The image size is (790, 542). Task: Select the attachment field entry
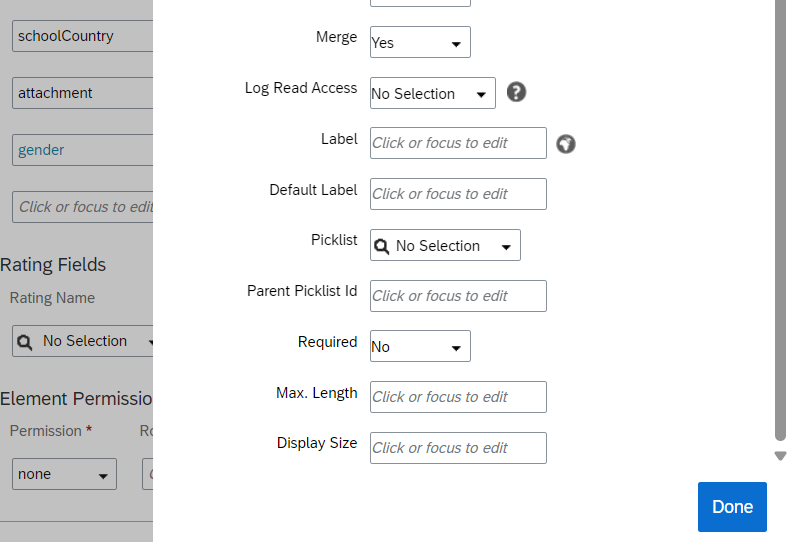click(83, 93)
